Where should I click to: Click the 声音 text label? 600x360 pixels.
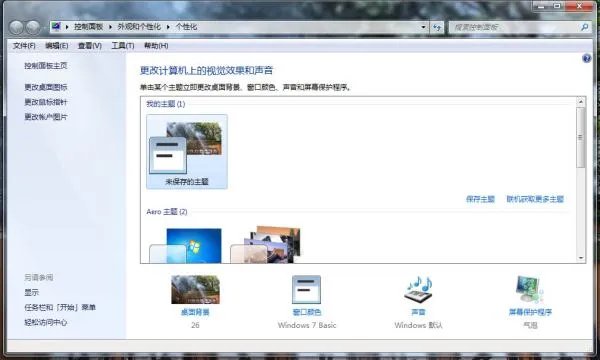click(x=418, y=312)
